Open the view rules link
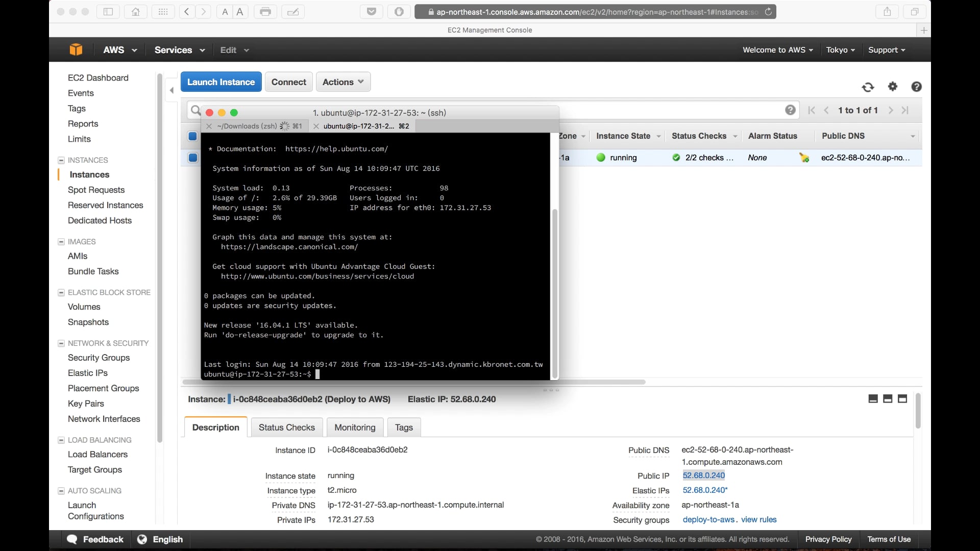This screenshot has height=551, width=980. point(758,519)
